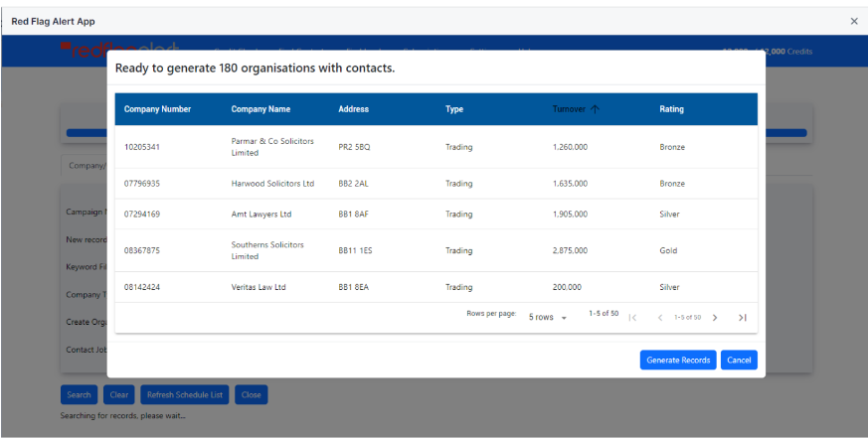Select company number 10205341
Image resolution: width=868 pixels, height=439 pixels.
click(x=142, y=147)
